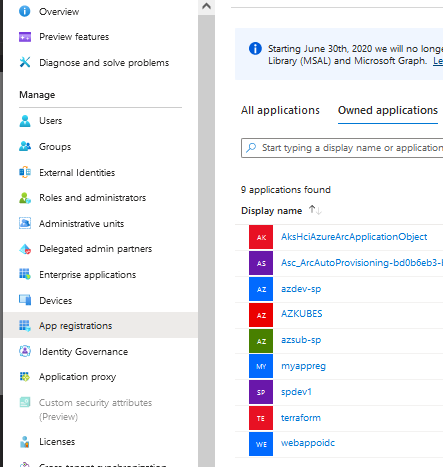Image resolution: width=443 pixels, height=467 pixels.
Task: Click the Preview features icon
Action: [25, 37]
